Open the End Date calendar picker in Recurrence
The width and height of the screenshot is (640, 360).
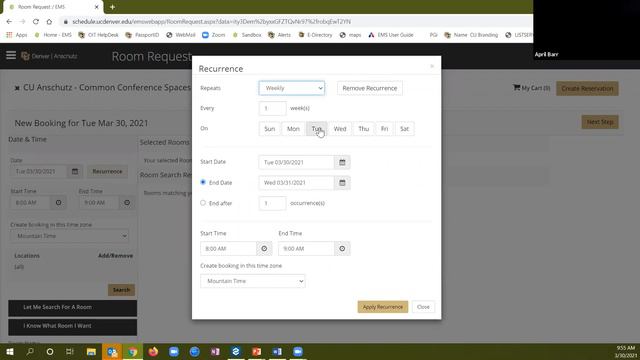[x=342, y=182]
